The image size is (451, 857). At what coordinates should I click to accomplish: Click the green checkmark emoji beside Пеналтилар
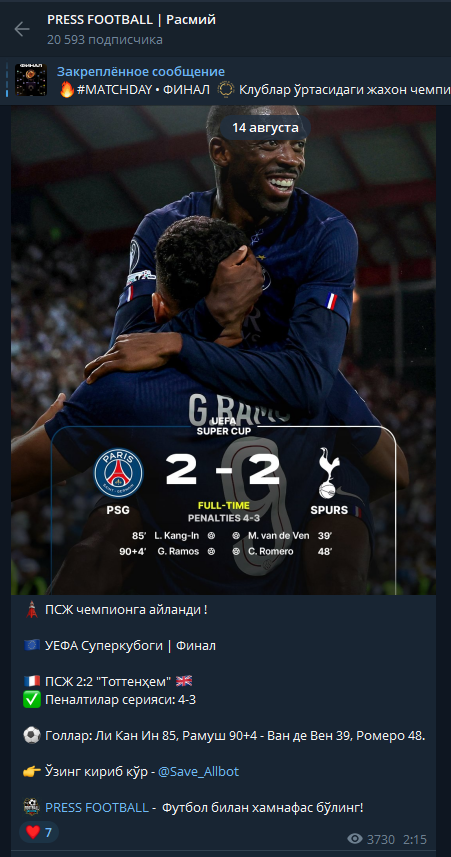click(x=32, y=700)
